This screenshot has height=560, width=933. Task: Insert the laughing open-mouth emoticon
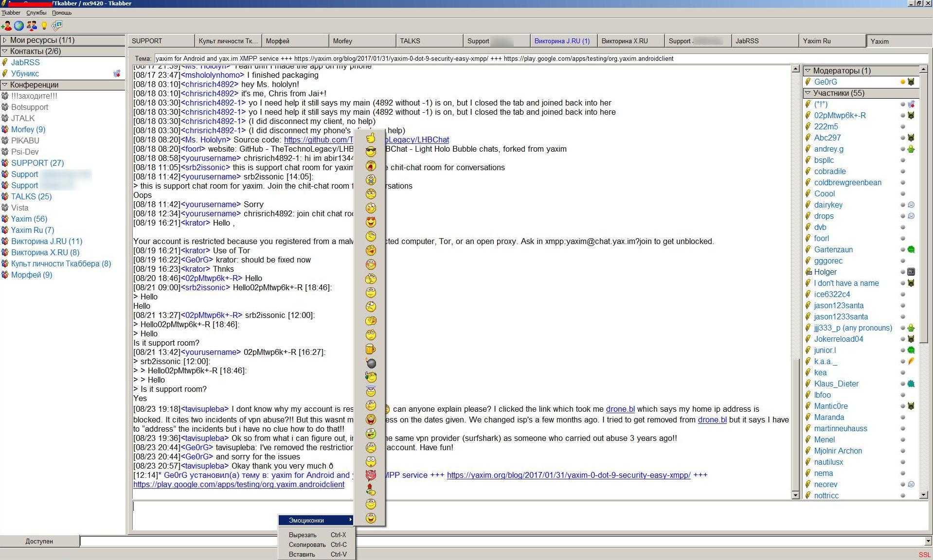click(x=371, y=420)
